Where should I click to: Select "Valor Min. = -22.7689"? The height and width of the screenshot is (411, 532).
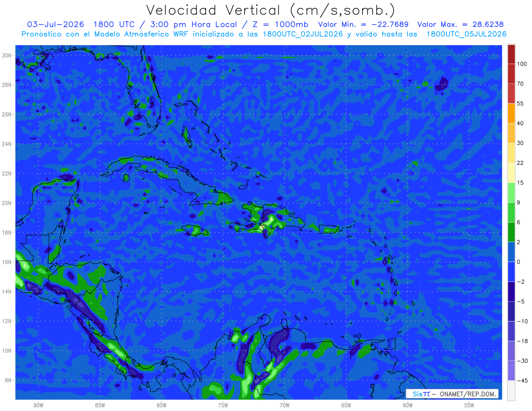click(364, 24)
